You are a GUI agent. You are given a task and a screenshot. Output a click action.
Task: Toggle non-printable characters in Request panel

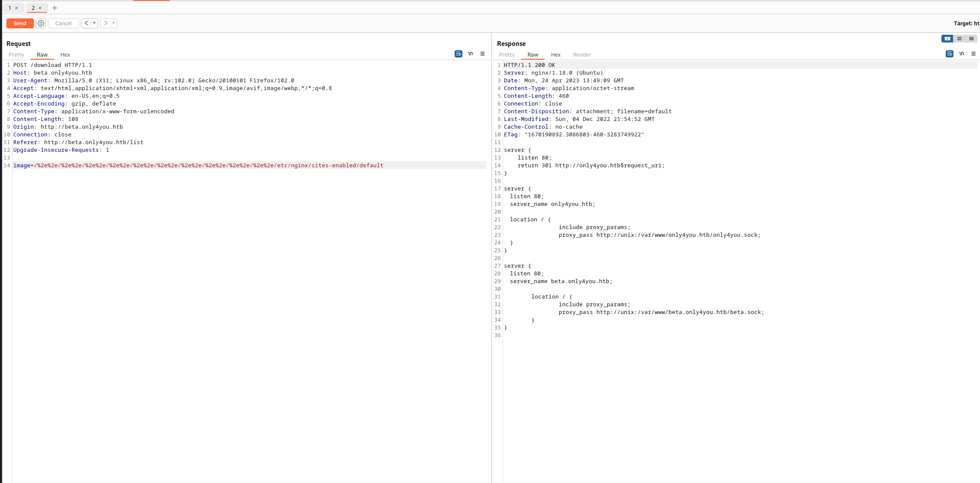pyautogui.click(x=471, y=54)
